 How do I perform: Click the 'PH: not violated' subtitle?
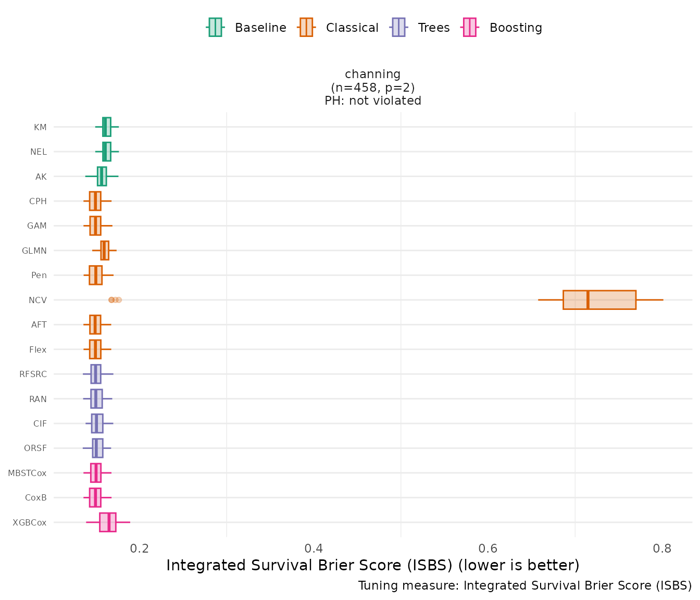tap(373, 101)
